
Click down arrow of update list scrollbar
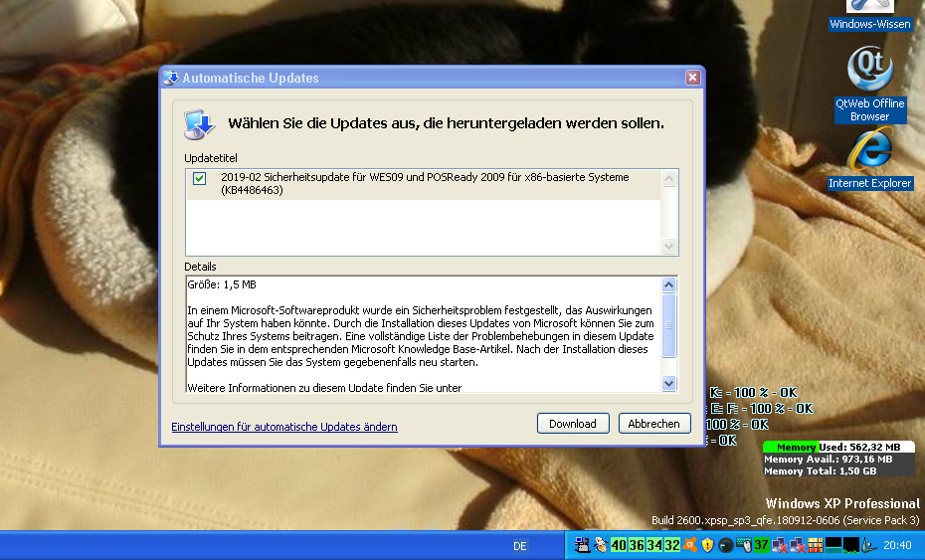click(668, 246)
